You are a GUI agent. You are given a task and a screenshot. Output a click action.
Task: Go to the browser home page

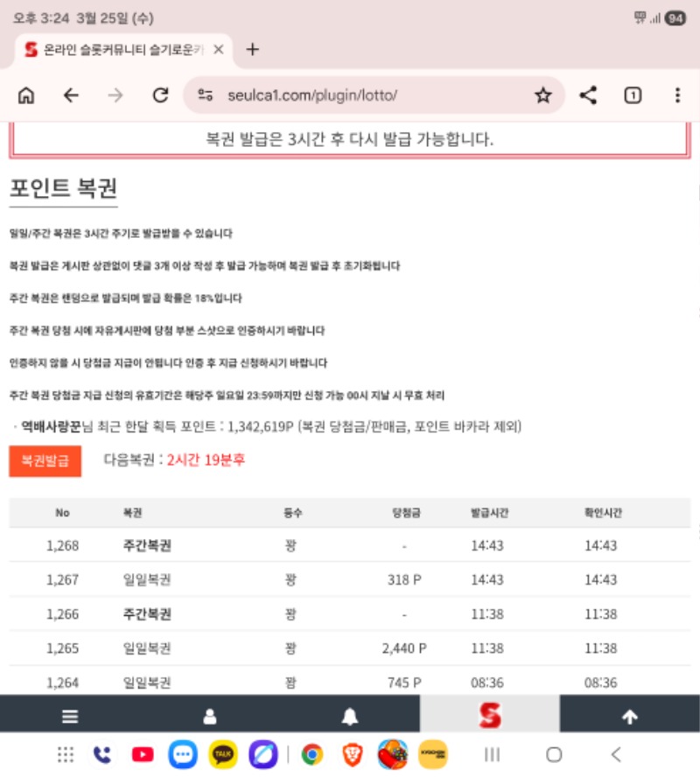[x=26, y=95]
